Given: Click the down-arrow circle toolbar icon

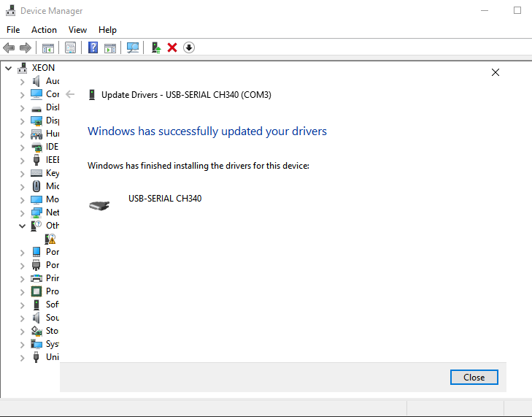Looking at the screenshot, I should pos(189,47).
